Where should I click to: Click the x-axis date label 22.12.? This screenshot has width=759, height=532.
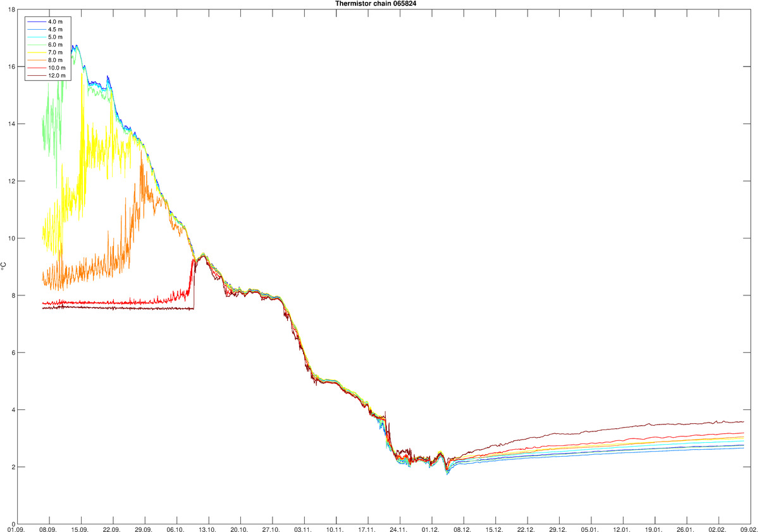pos(526,529)
